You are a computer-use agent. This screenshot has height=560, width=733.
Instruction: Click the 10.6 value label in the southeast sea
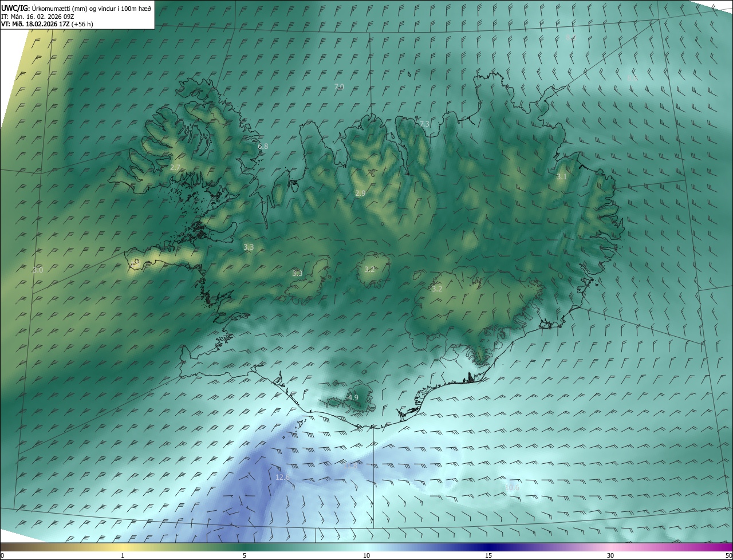(x=512, y=488)
